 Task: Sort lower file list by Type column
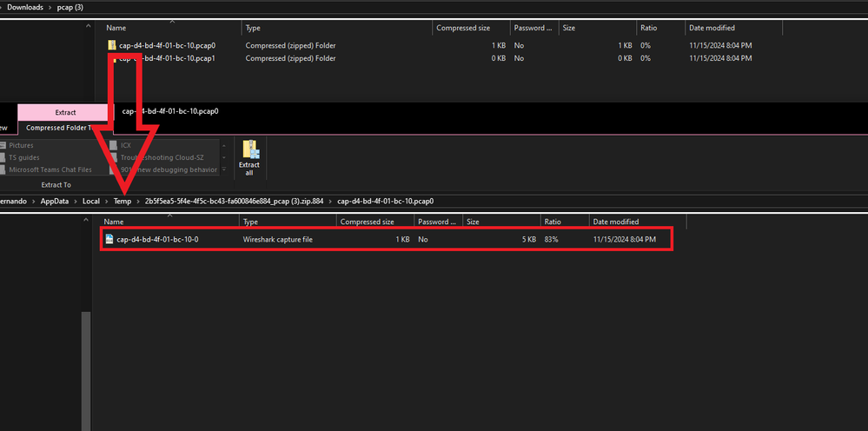point(250,222)
